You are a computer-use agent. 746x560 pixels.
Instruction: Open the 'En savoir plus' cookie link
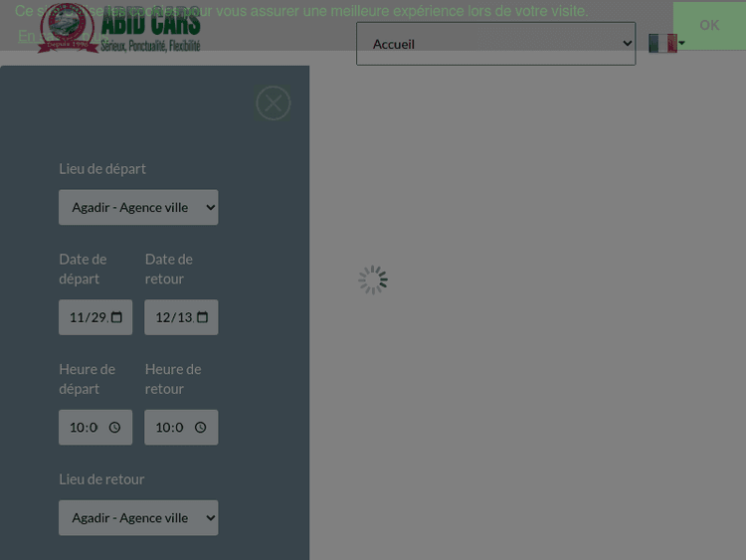coord(64,36)
